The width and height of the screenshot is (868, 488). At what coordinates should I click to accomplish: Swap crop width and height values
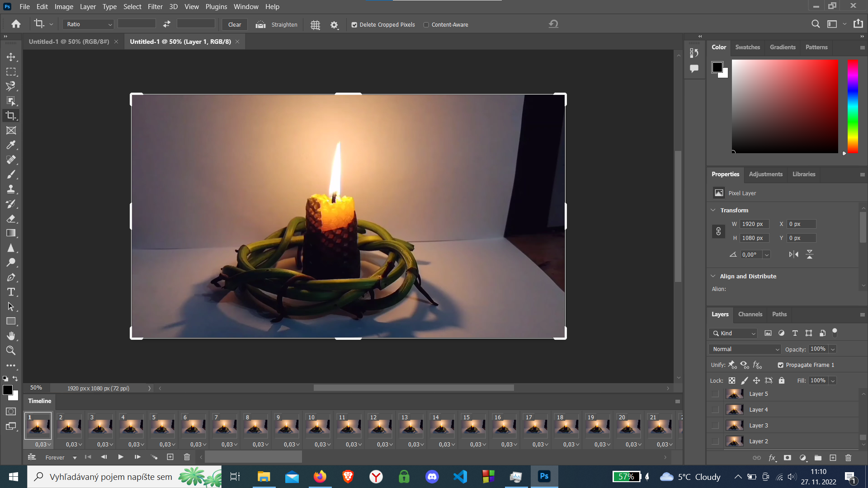(167, 24)
